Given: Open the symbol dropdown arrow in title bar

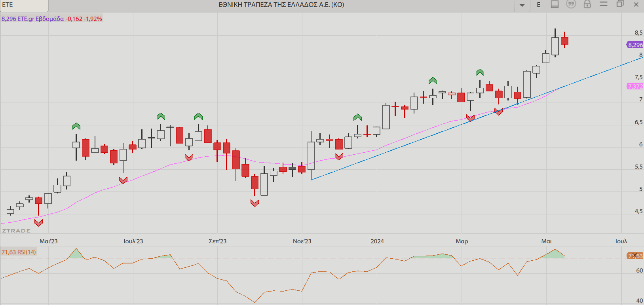Looking at the screenshot, I should pos(522,5).
